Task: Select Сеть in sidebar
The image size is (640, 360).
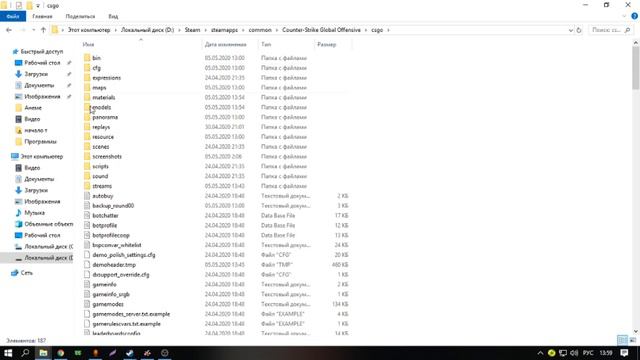Action: point(27,273)
